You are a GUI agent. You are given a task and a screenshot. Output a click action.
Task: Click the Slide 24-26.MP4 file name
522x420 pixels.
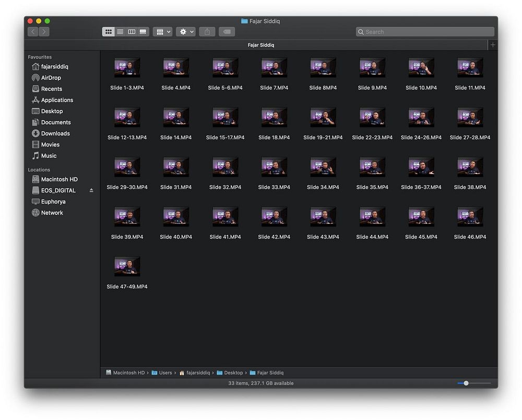pos(421,137)
